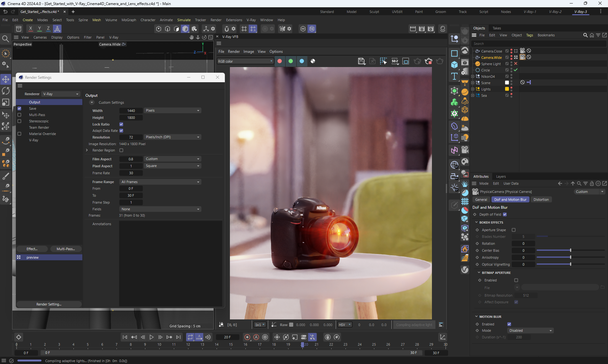Click the record active objects icon
This screenshot has height=364, width=608.
[x=247, y=337]
